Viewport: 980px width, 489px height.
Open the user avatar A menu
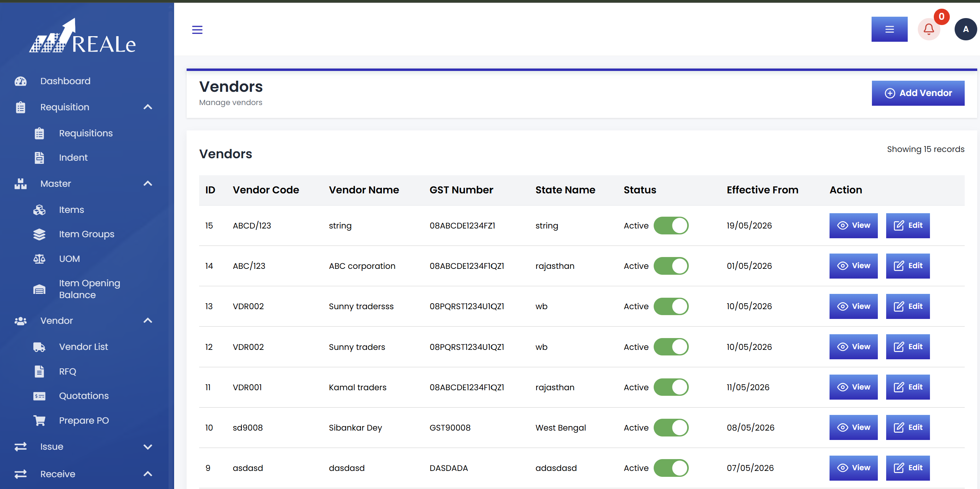coord(965,29)
